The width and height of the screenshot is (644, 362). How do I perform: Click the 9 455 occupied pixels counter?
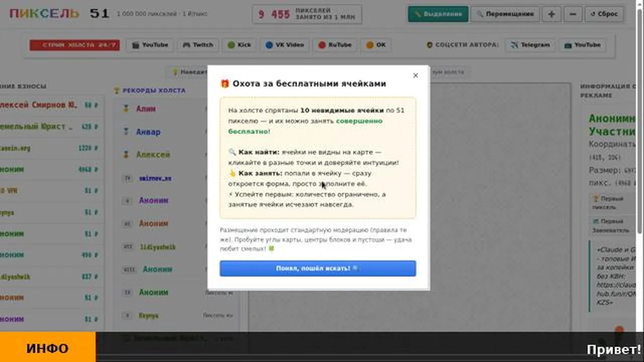[x=307, y=14]
